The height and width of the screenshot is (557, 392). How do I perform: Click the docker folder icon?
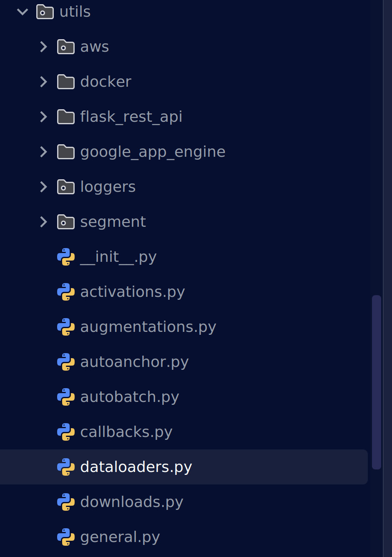66,82
